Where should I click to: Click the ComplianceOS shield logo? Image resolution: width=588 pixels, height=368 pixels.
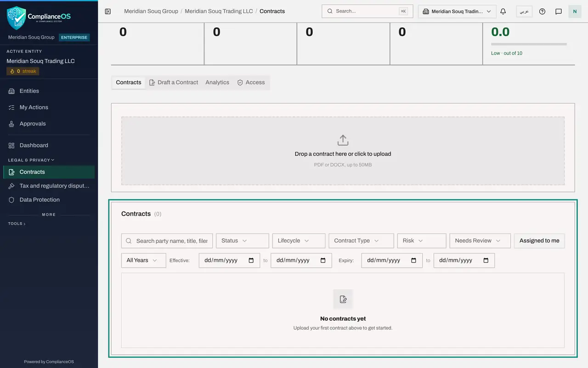(x=16, y=17)
